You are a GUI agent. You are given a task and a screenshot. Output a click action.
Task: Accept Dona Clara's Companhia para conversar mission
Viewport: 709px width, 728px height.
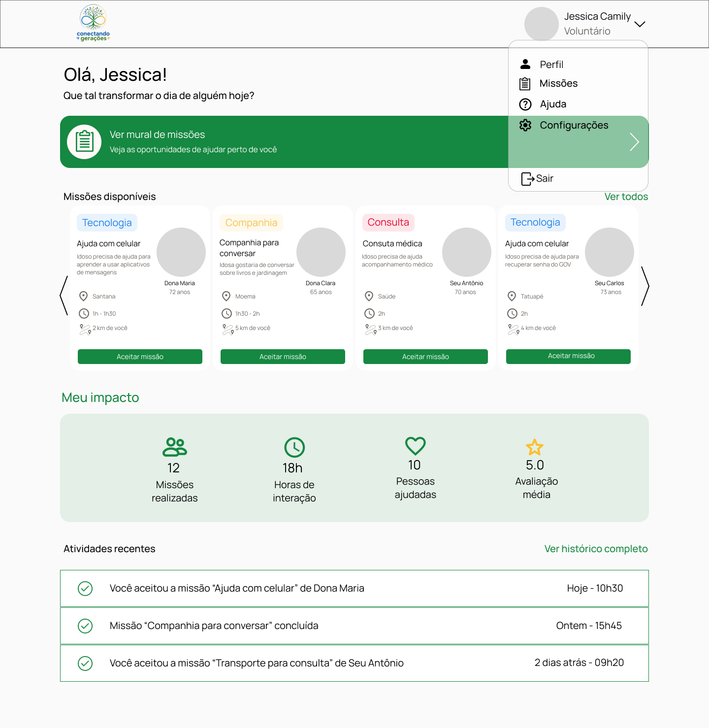point(283,357)
